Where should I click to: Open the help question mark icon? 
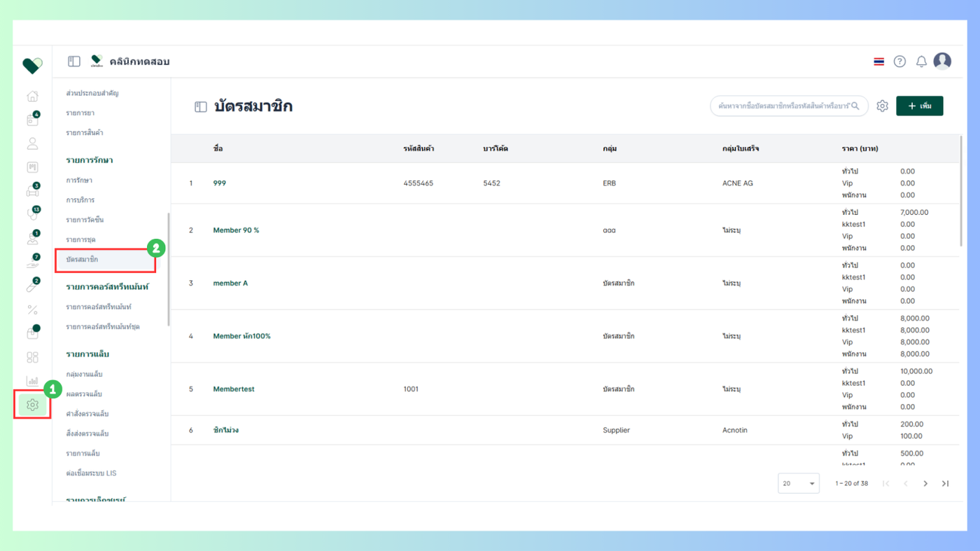pos(899,62)
